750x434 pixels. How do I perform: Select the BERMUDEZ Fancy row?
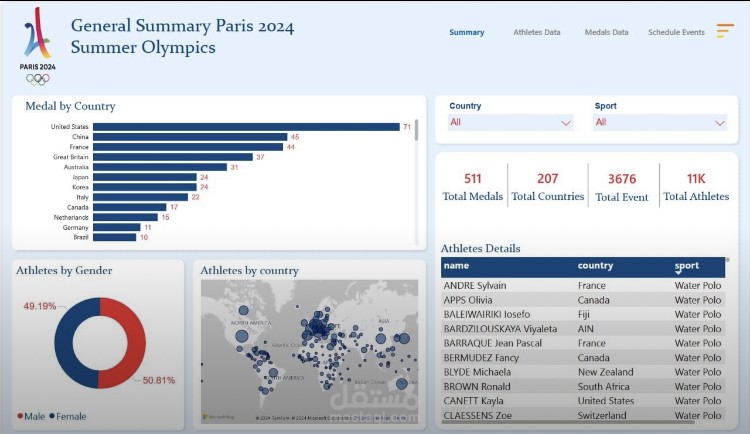583,357
